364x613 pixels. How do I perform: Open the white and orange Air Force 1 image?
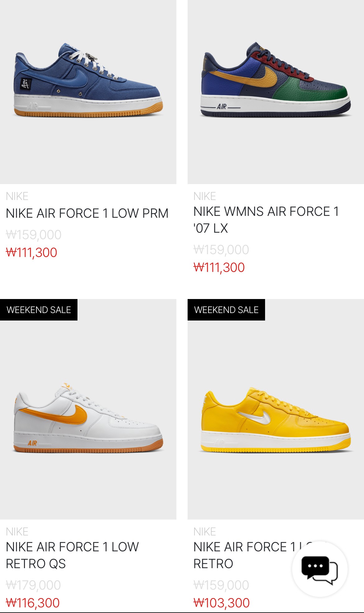(88, 409)
